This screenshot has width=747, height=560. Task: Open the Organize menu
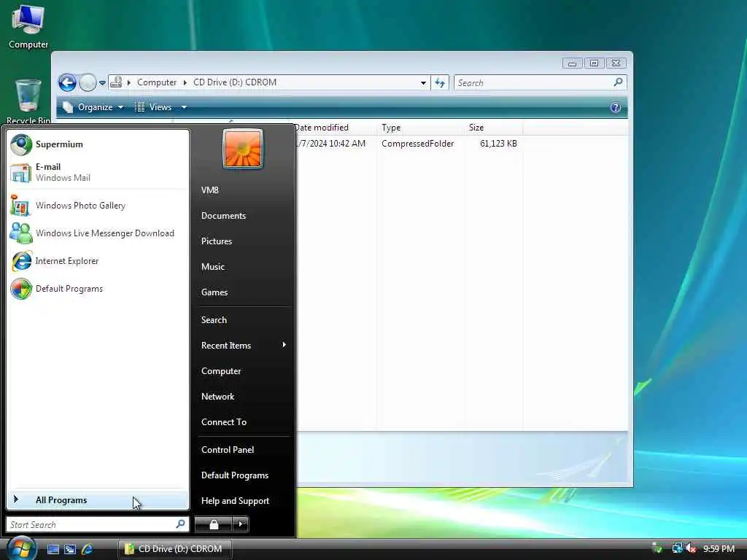pos(94,107)
